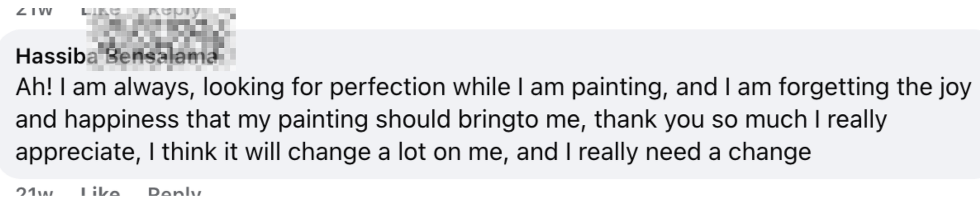Click the word "happiness" in the comment
The height and width of the screenshot is (203, 980).
tap(121, 120)
